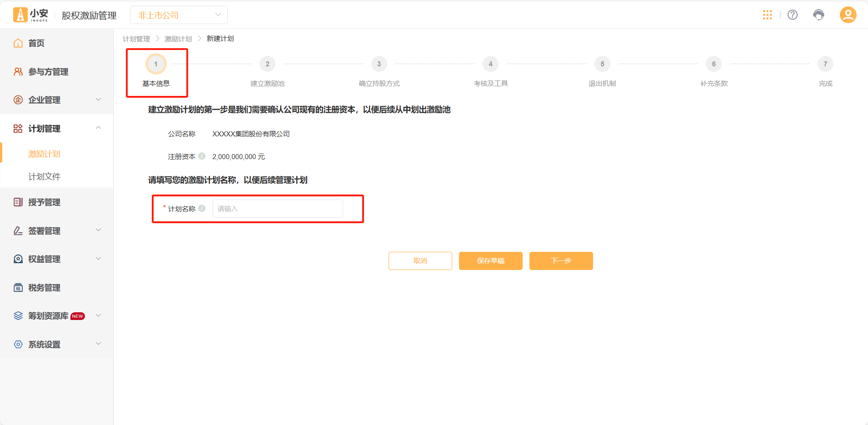The width and height of the screenshot is (868, 425).
Task: Click the 下一步 button
Action: pyautogui.click(x=561, y=261)
